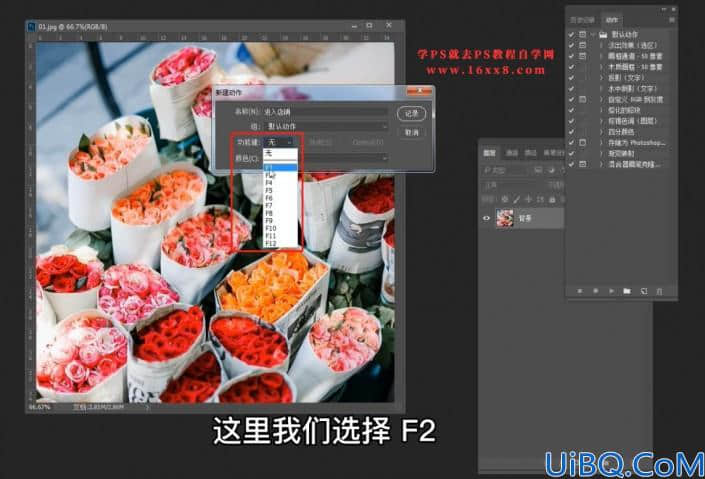Click the Create new set folder icon
This screenshot has height=479, width=705.
point(627,291)
